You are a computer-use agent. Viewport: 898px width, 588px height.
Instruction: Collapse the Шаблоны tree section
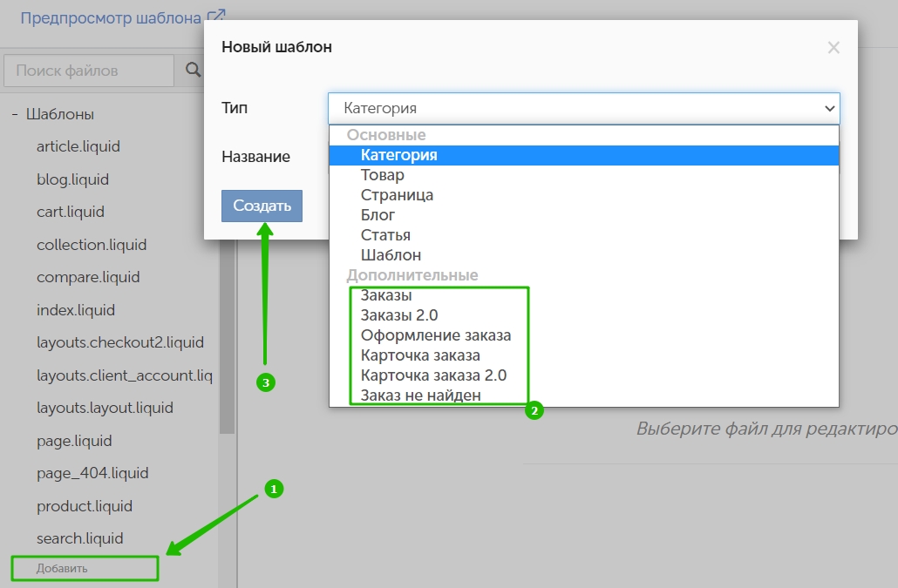point(15,114)
